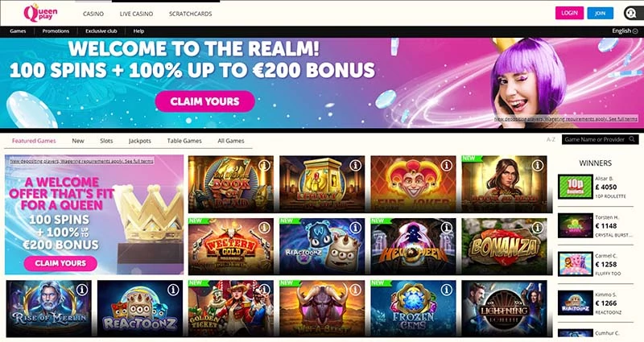Open live chat support headset icon
644x342 pixels.
click(x=630, y=13)
